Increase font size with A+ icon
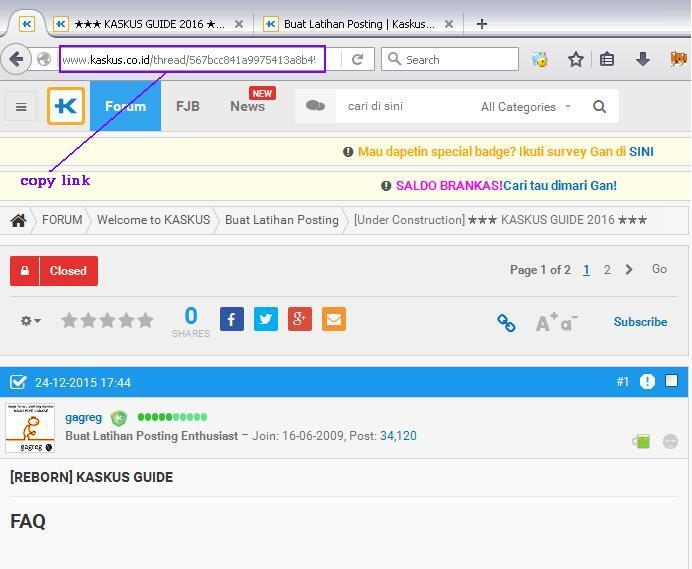This screenshot has height=569, width=692. pyautogui.click(x=546, y=322)
